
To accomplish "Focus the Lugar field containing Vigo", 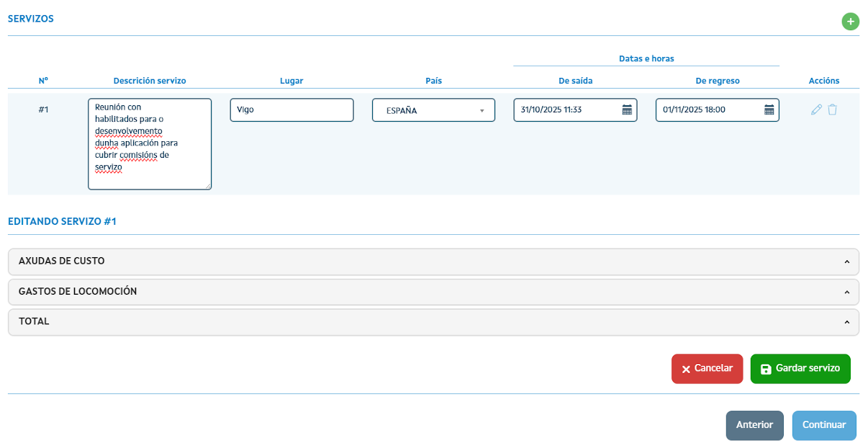I will point(291,110).
